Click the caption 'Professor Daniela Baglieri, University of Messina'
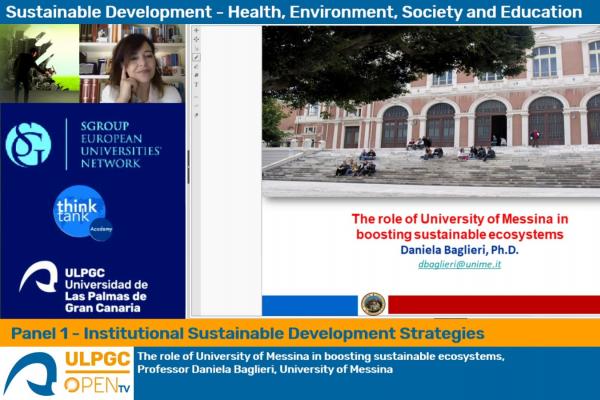Image resolution: width=600 pixels, height=400 pixels. click(265, 369)
